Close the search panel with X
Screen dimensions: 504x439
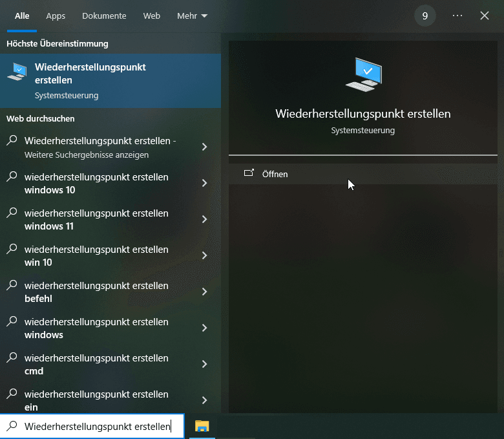[485, 16]
